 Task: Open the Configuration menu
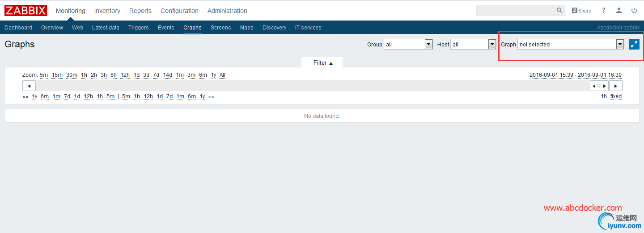point(179,11)
